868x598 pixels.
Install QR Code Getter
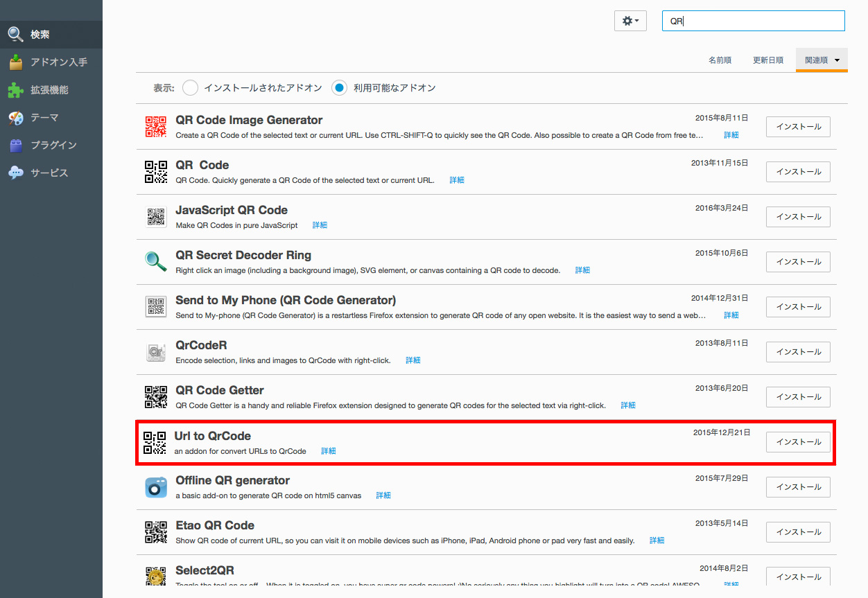coord(798,397)
